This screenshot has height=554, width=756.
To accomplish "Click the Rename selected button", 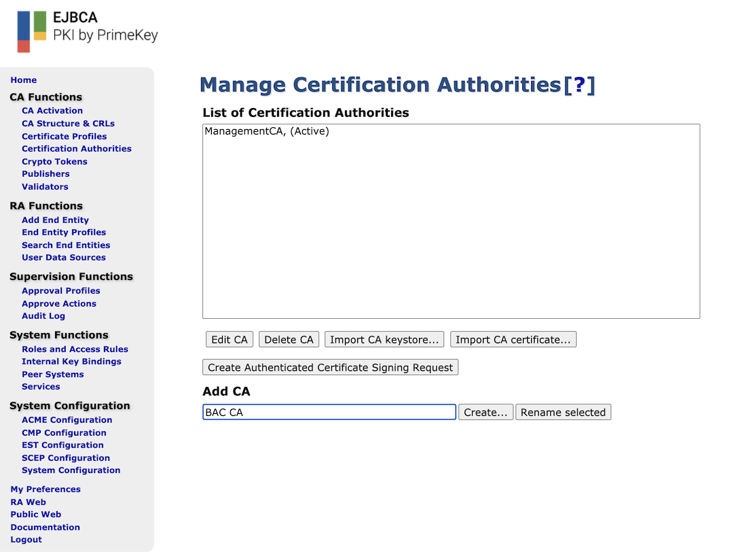I will [563, 413].
